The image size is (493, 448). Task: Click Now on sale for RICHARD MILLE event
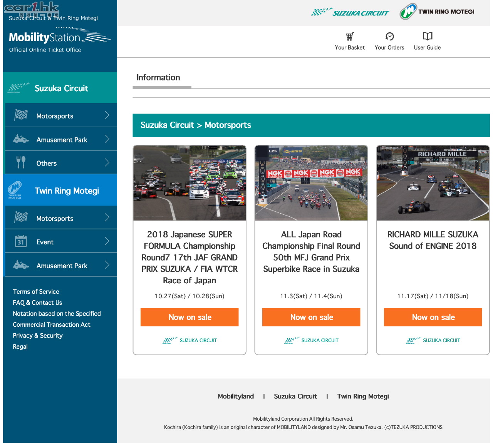433,317
